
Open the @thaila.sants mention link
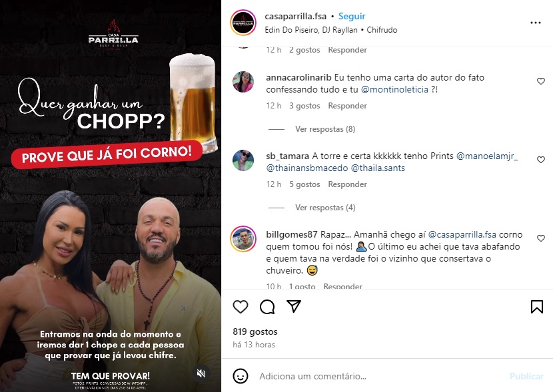(x=378, y=168)
